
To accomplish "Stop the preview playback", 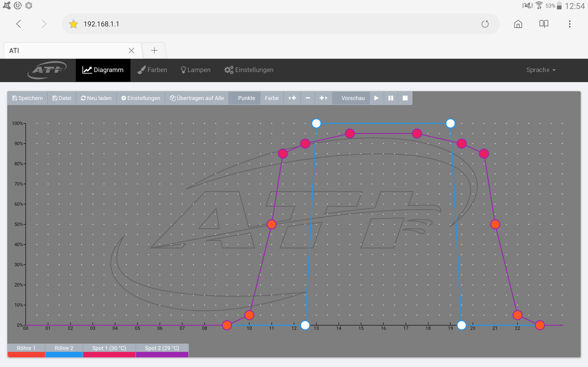I will [405, 98].
